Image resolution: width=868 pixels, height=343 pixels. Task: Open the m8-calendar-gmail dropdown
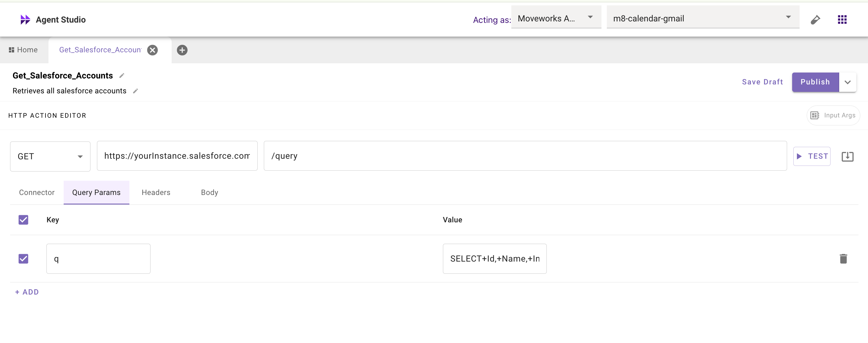click(x=703, y=18)
